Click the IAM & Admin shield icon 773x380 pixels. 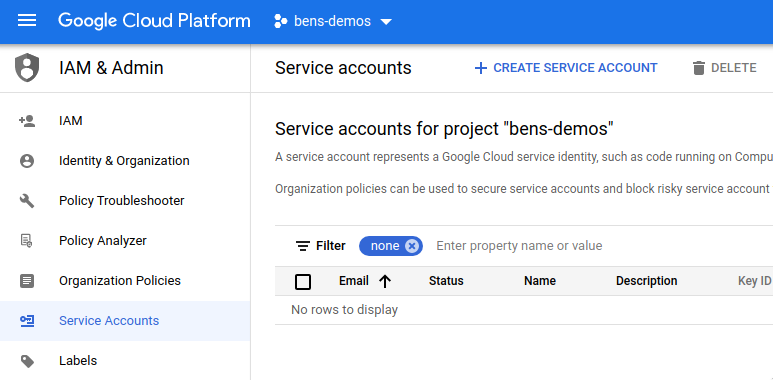27,68
